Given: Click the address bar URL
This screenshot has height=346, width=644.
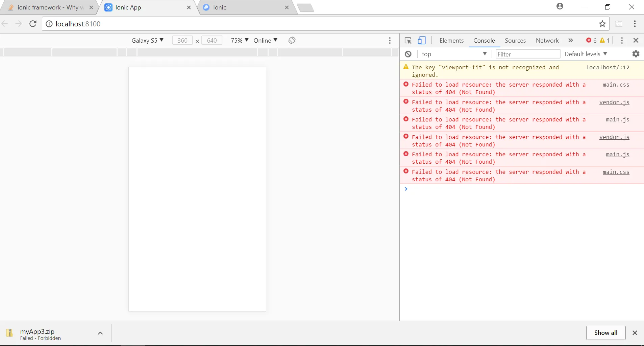Looking at the screenshot, I should pos(78,24).
